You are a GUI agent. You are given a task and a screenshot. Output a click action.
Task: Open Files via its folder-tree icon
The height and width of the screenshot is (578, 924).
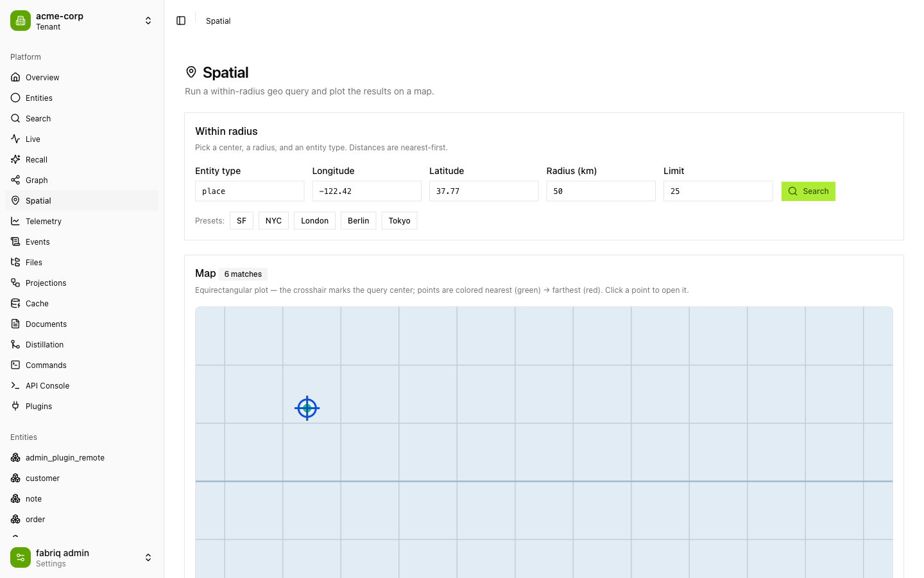tap(15, 262)
